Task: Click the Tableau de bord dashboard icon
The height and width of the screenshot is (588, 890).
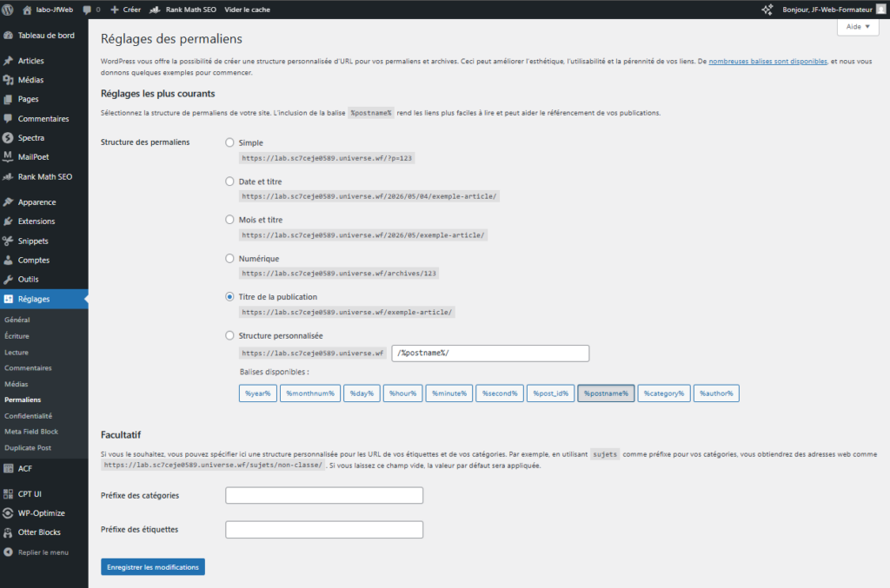Action: click(8, 35)
